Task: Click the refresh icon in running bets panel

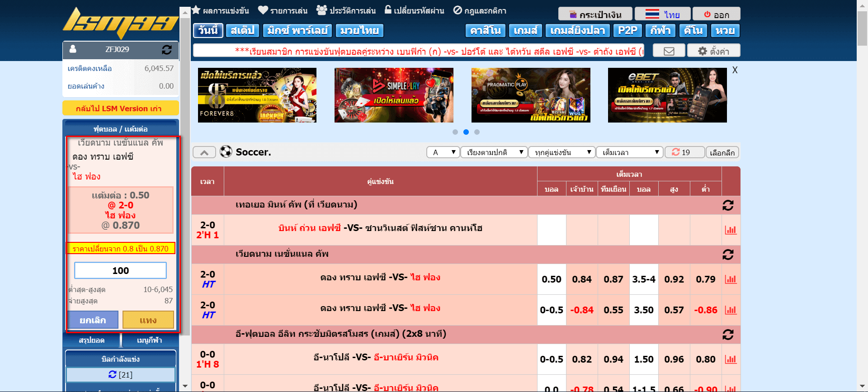Action: 113,374
